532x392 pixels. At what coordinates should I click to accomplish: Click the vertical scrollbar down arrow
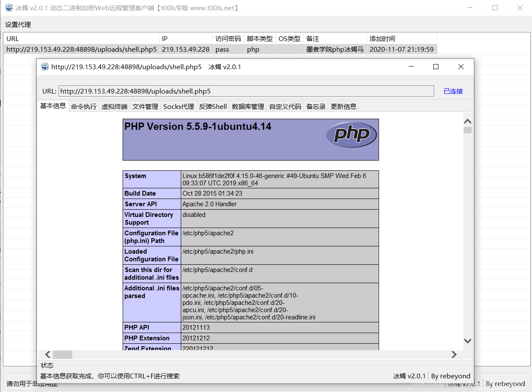click(x=467, y=340)
